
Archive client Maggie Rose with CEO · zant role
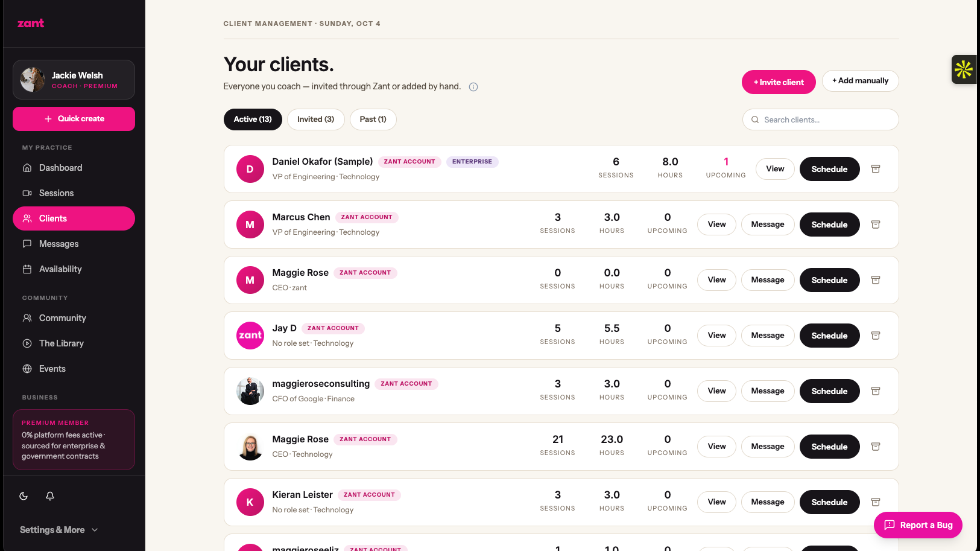pyautogui.click(x=876, y=280)
